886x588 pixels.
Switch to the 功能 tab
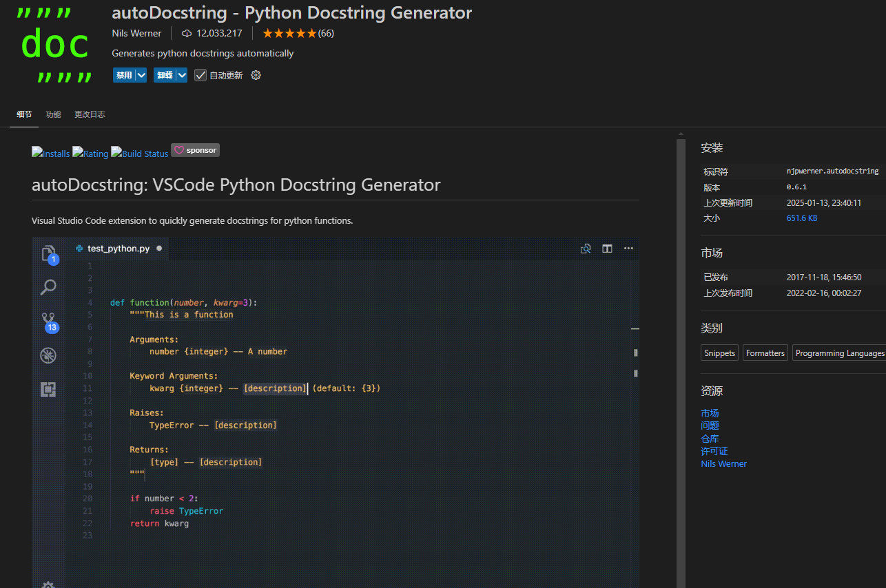pos(53,114)
